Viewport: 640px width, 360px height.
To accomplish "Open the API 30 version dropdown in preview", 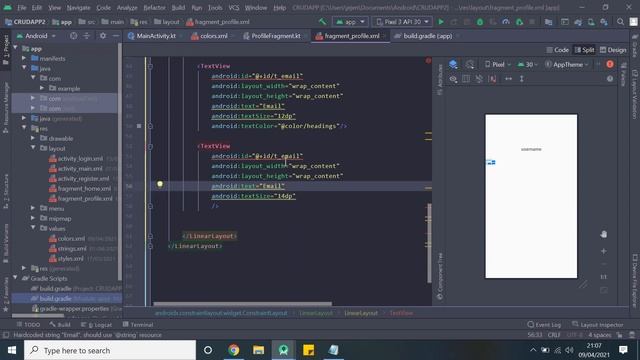I will click(x=527, y=64).
